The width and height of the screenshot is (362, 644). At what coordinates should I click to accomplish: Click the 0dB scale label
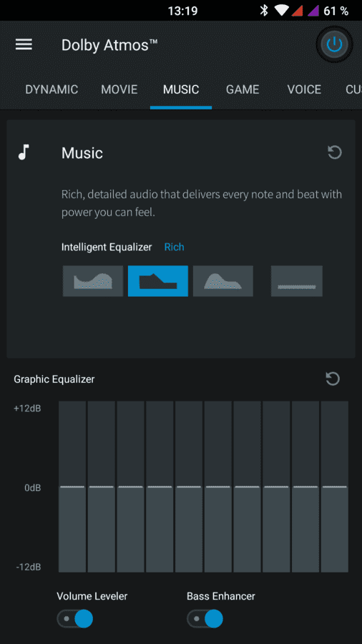click(32, 488)
